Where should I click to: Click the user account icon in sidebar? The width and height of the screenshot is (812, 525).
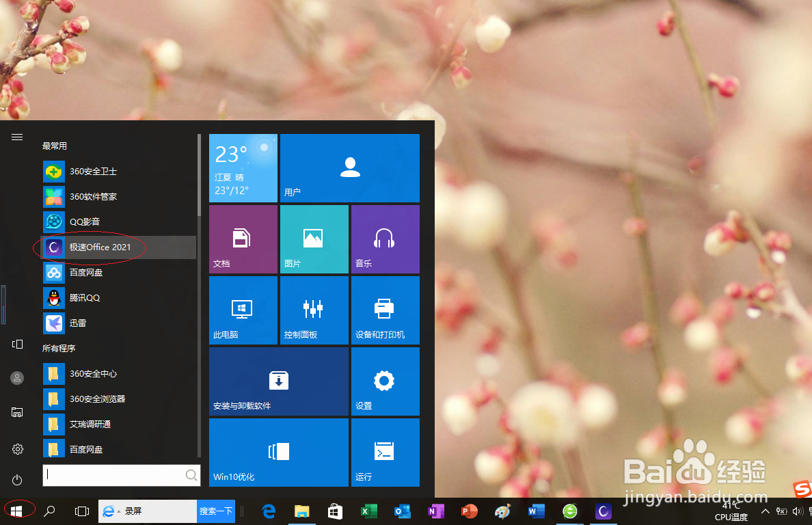17,378
